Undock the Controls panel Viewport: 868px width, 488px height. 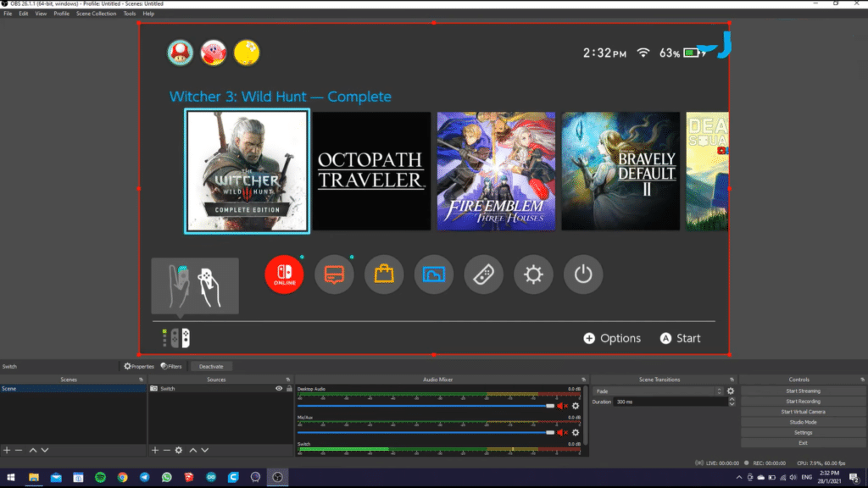point(862,380)
